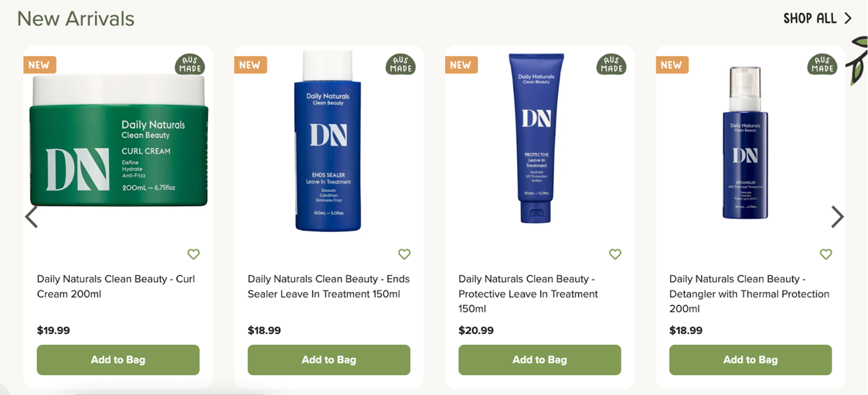This screenshot has width=868, height=395.
Task: Open Protective Leave In Treatment 150ml title
Action: 528,294
